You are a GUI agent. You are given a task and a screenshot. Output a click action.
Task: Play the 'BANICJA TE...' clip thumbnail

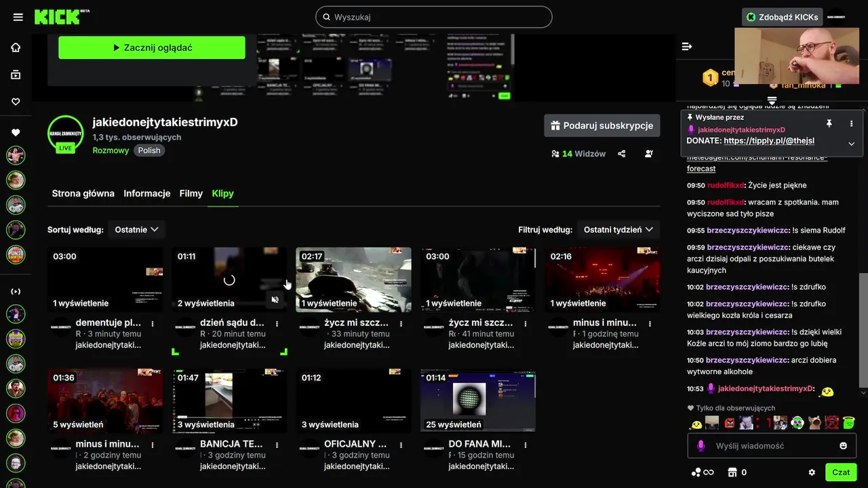pos(229,401)
